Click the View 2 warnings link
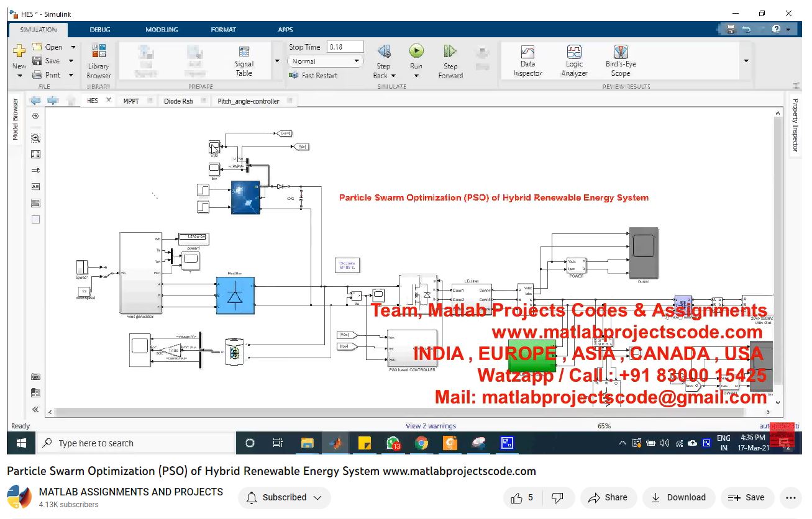 click(431, 426)
